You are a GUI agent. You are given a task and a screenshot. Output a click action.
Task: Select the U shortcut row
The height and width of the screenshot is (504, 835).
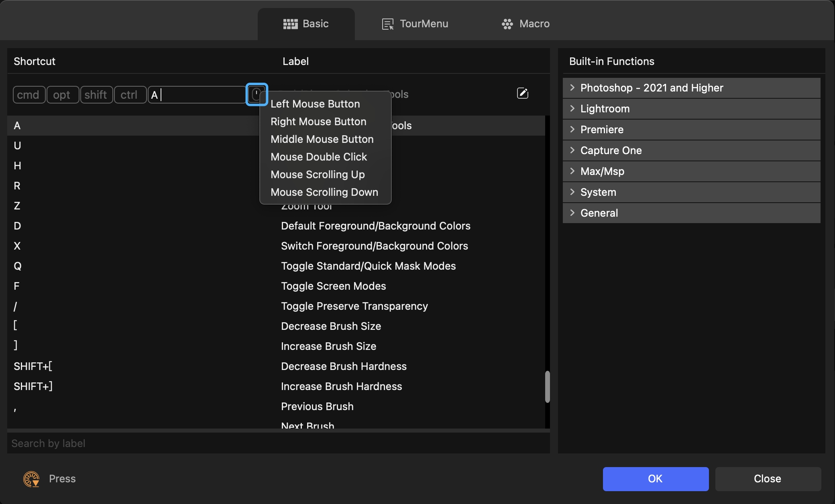276,146
